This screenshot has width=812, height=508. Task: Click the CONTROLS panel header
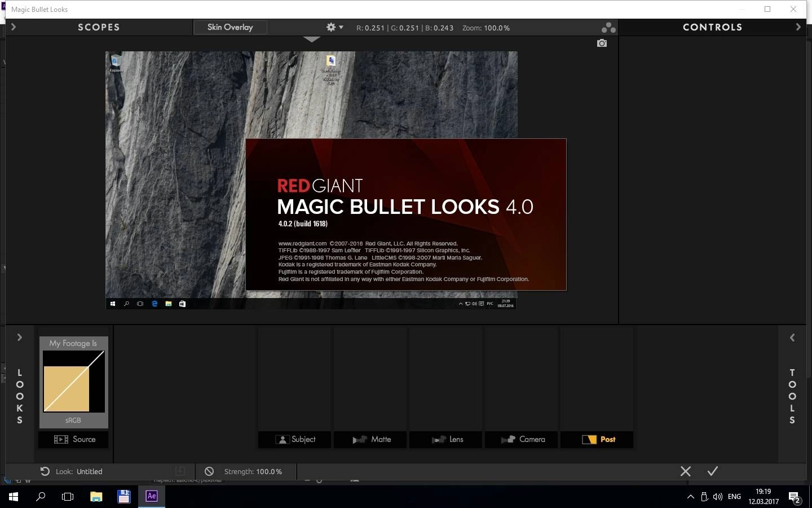point(712,27)
